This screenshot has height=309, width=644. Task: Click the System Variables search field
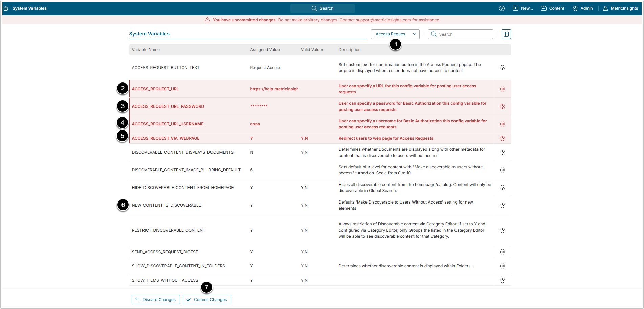pos(461,34)
